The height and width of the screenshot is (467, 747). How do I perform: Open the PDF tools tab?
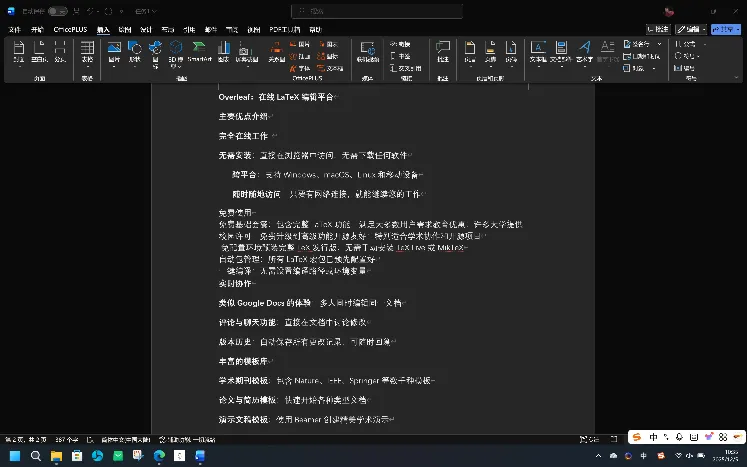tap(284, 30)
